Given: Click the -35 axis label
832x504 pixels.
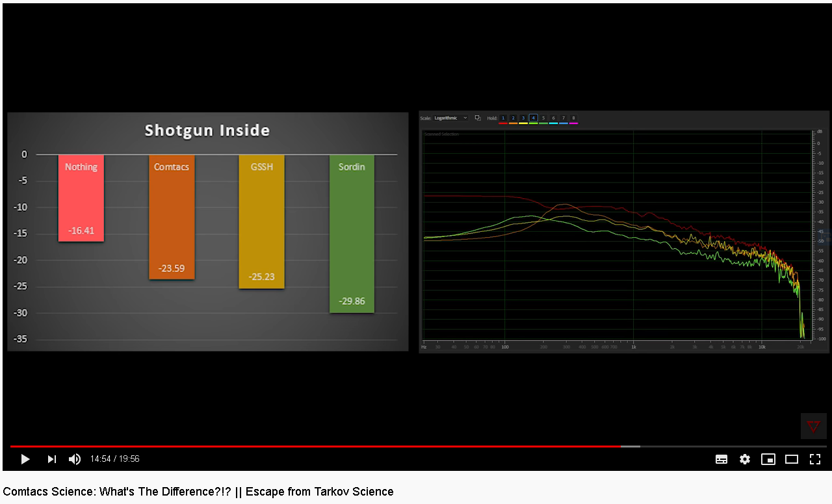Looking at the screenshot, I should point(21,339).
